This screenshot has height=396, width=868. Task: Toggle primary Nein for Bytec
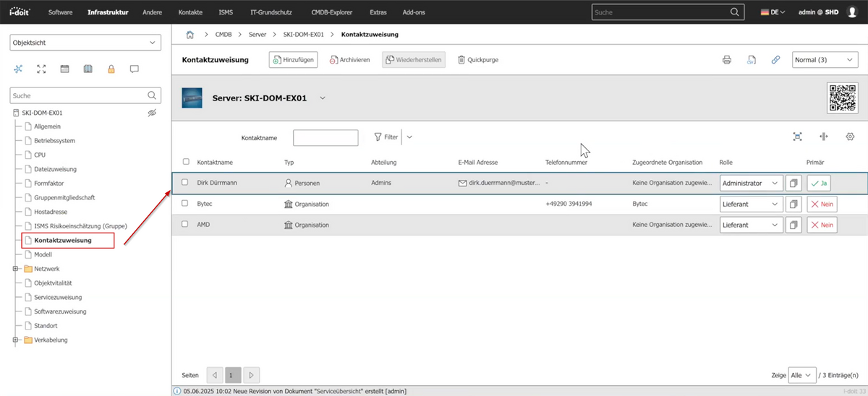pyautogui.click(x=822, y=205)
